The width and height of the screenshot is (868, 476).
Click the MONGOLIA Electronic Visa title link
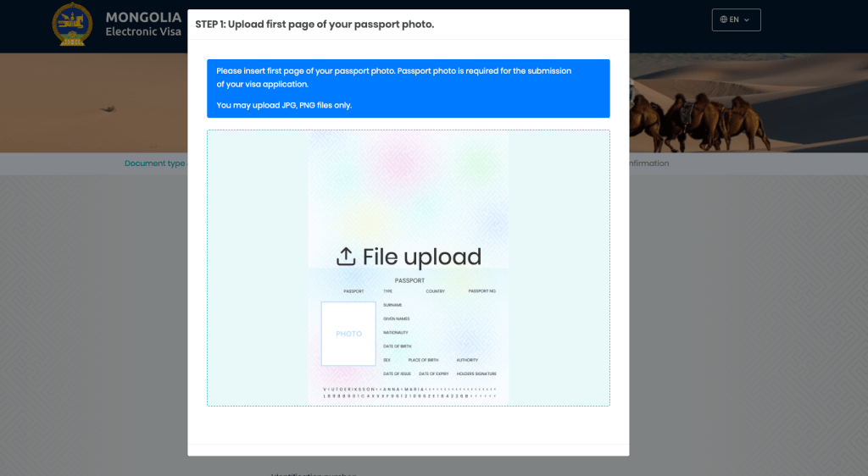click(143, 25)
